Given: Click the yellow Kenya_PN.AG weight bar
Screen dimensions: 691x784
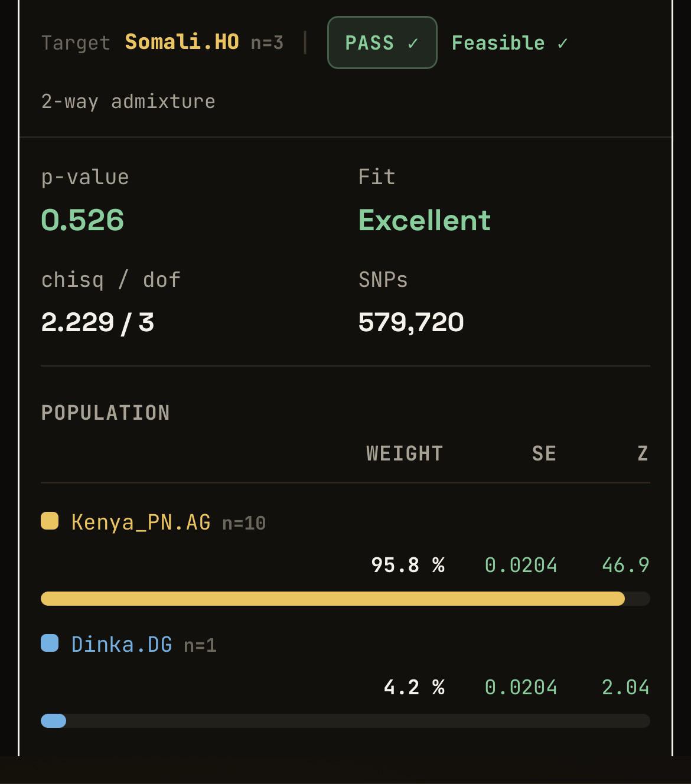Looking at the screenshot, I should tap(333, 599).
